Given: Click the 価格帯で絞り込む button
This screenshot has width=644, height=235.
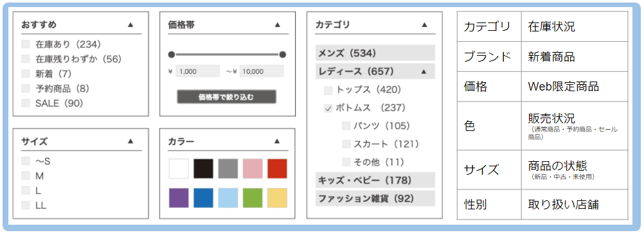Looking at the screenshot, I should [226, 97].
